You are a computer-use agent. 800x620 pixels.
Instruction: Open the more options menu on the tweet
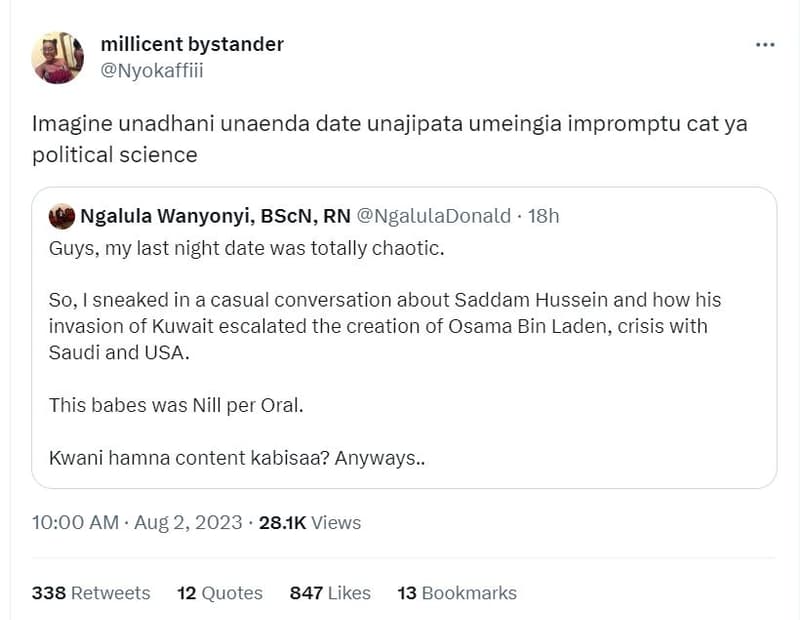coord(766,44)
